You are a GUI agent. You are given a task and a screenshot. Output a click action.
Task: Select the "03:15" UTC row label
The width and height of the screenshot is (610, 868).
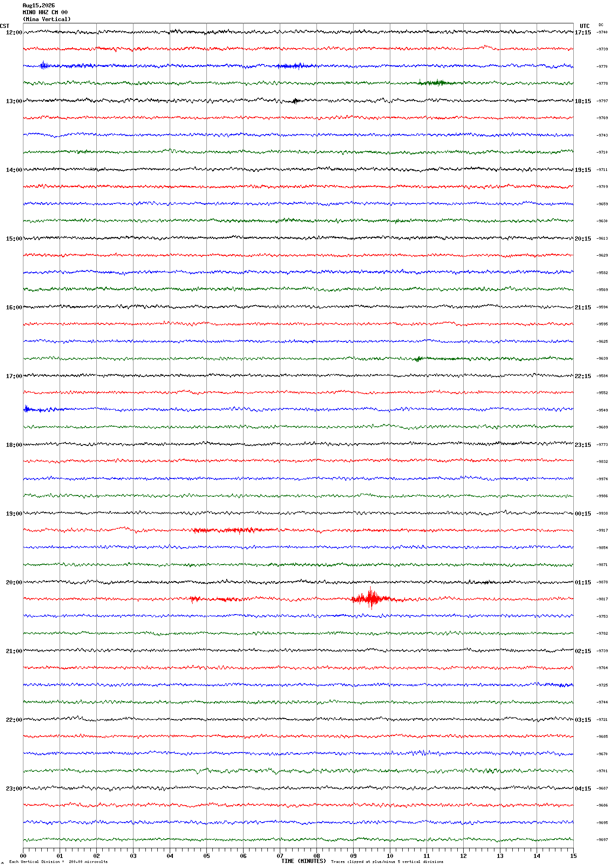point(583,720)
